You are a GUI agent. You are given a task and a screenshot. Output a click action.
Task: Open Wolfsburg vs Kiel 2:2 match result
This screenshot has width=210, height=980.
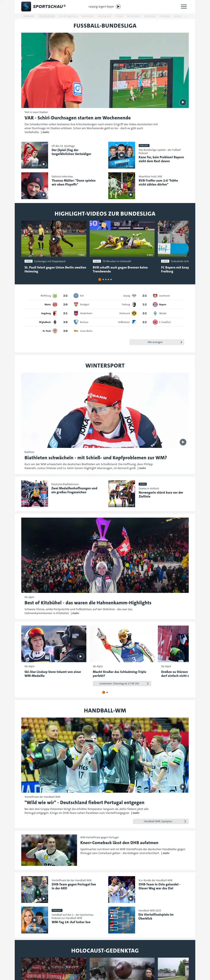pos(65,296)
